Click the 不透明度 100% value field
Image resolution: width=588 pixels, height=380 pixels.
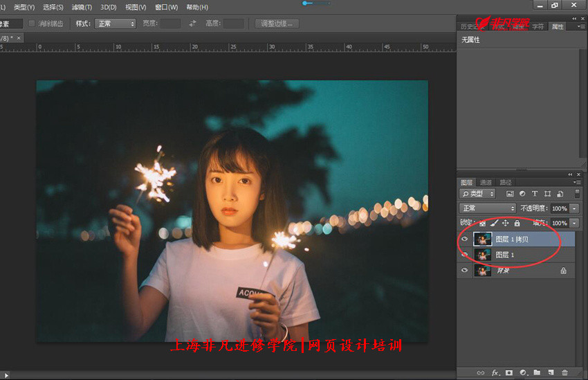pyautogui.click(x=560, y=208)
